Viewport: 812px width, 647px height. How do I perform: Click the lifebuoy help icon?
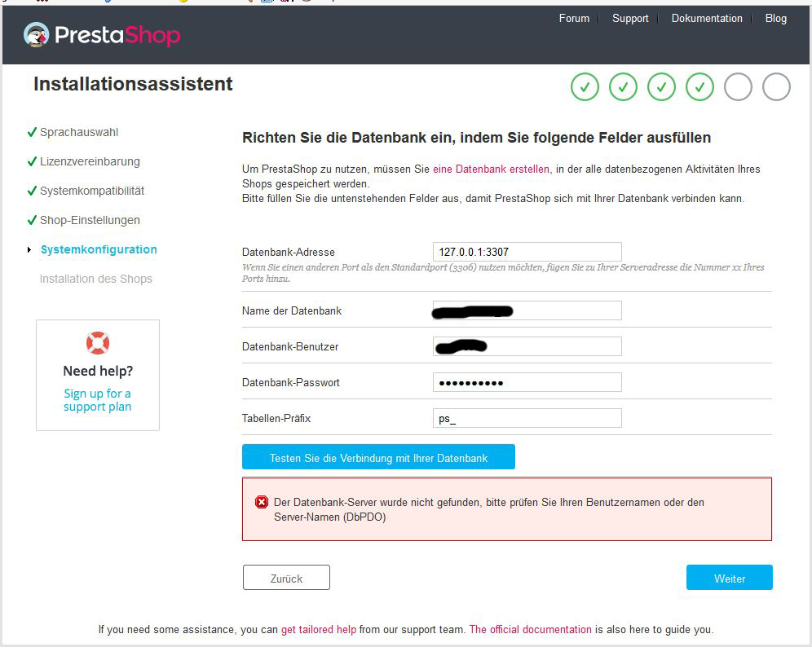97,342
